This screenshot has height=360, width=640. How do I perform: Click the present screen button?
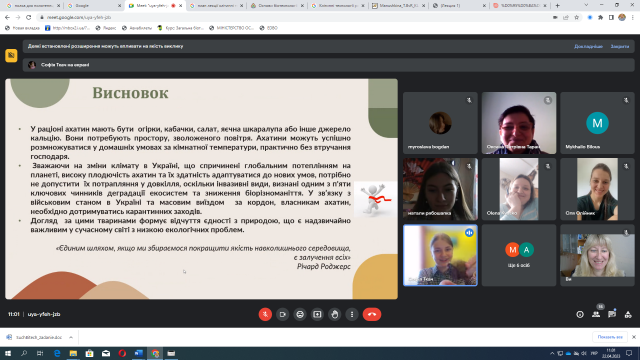[317, 314]
